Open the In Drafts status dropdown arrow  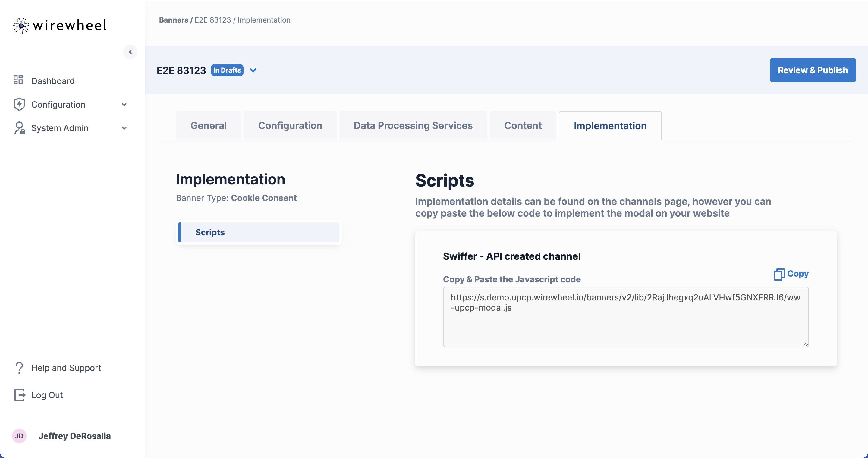tap(253, 71)
